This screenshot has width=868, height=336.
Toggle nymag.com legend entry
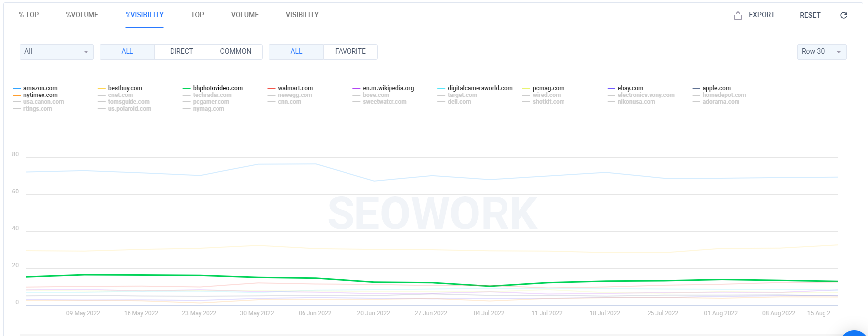click(x=204, y=109)
